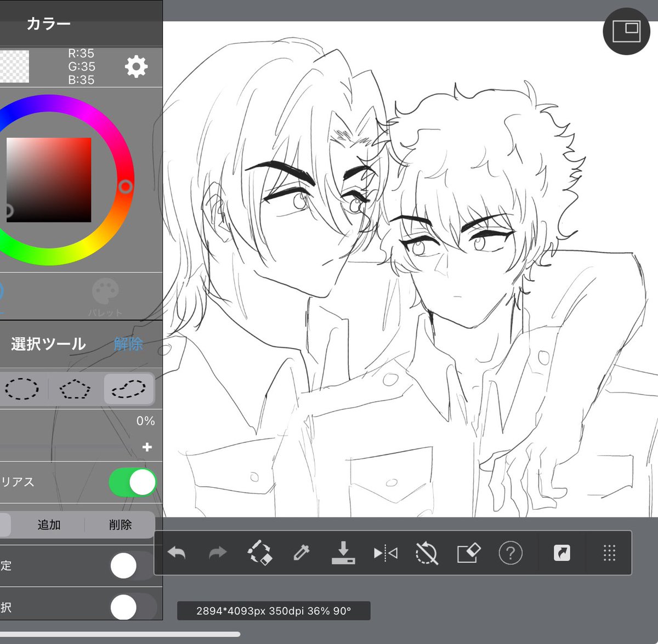This screenshot has height=644, width=658.
Task: Tap 解除 to deselect
Action: point(128,344)
